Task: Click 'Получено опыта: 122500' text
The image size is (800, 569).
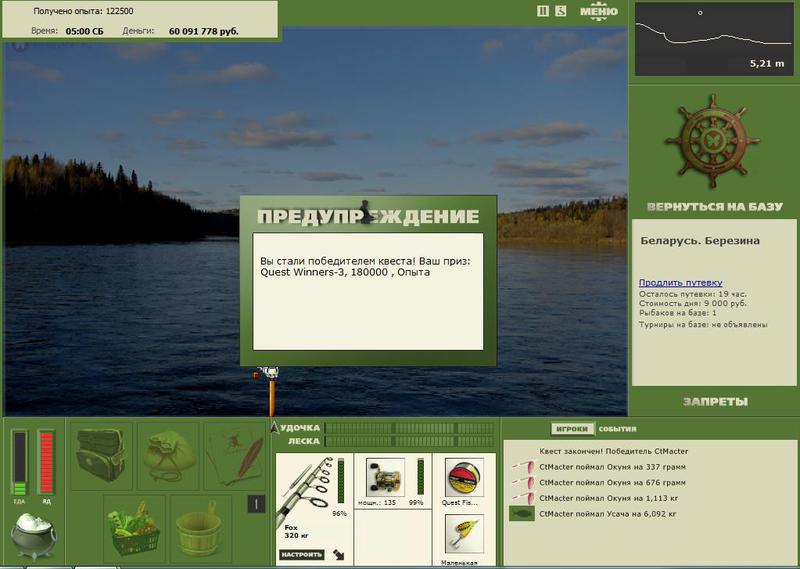Action: 83,11
